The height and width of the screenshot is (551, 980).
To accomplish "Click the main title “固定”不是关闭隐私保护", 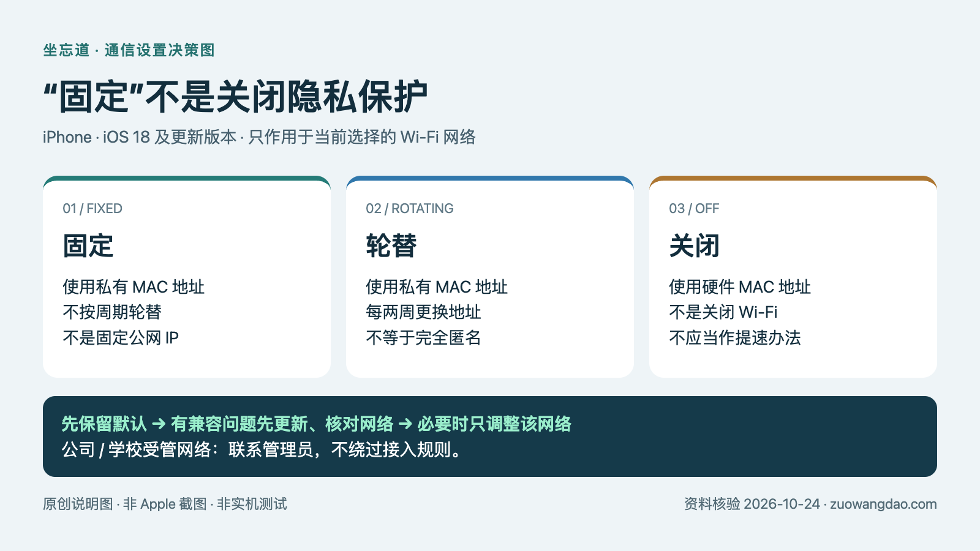I will [235, 97].
